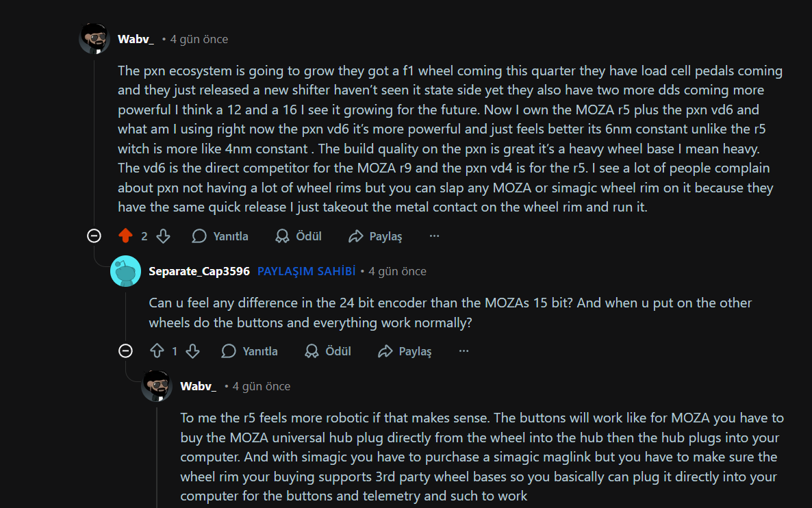Share Wabv_'s top comment via Paylaş
812x508 pixels.
pyautogui.click(x=375, y=236)
